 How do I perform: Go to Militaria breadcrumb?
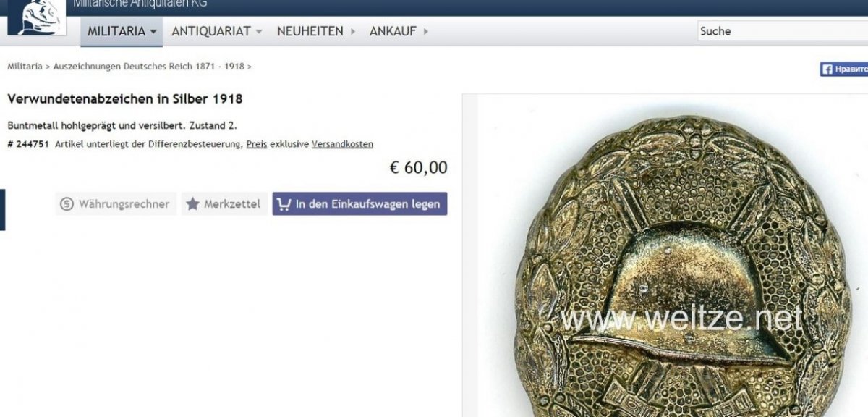(x=25, y=67)
